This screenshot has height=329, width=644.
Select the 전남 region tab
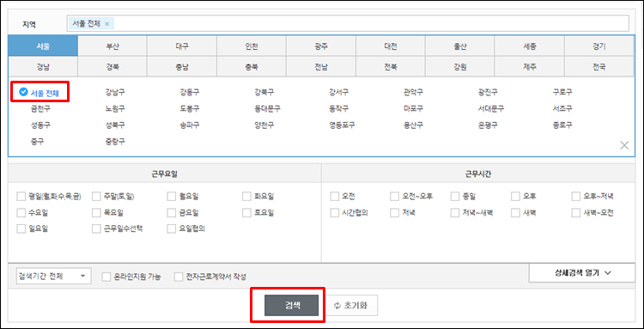click(321, 66)
